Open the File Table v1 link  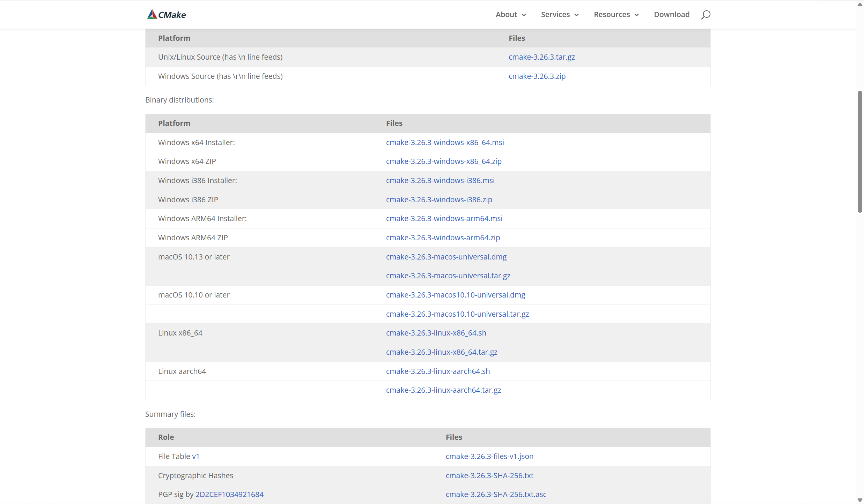point(195,456)
